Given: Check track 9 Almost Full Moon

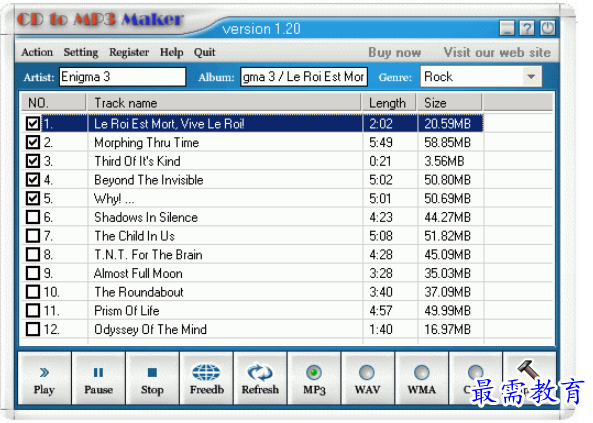Looking at the screenshot, I should 33,273.
